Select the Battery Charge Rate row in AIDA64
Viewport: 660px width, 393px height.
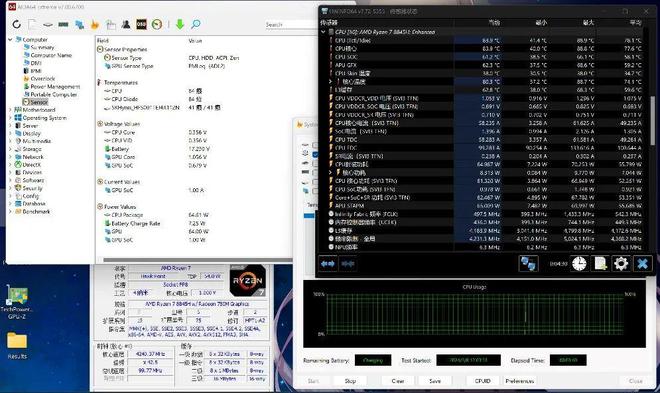[x=194, y=223]
